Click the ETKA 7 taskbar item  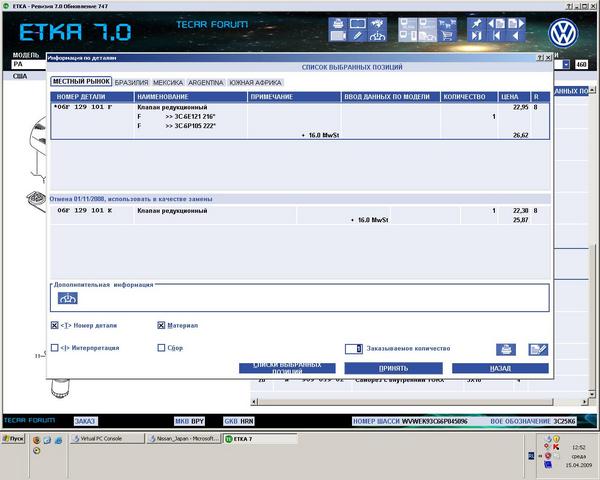261,439
